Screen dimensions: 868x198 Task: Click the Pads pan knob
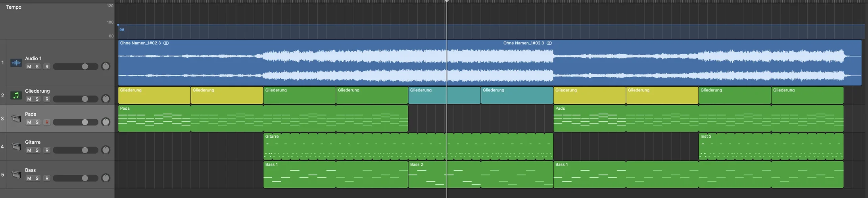point(106,122)
